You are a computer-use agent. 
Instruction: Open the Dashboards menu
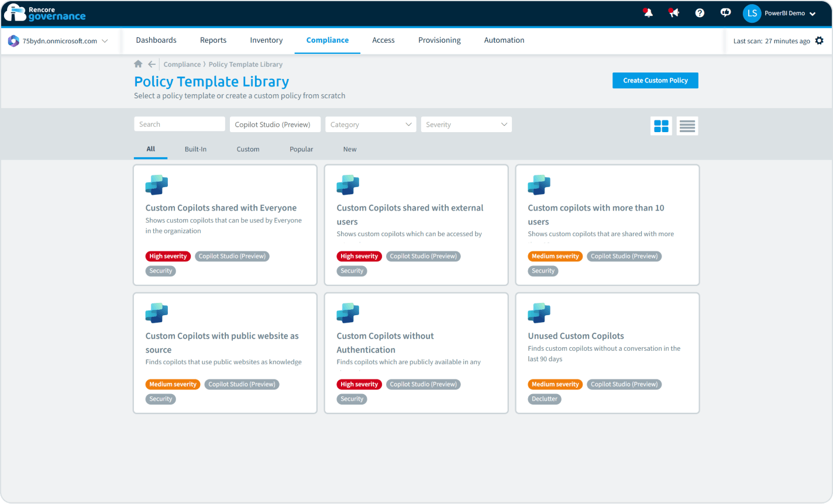[156, 40]
